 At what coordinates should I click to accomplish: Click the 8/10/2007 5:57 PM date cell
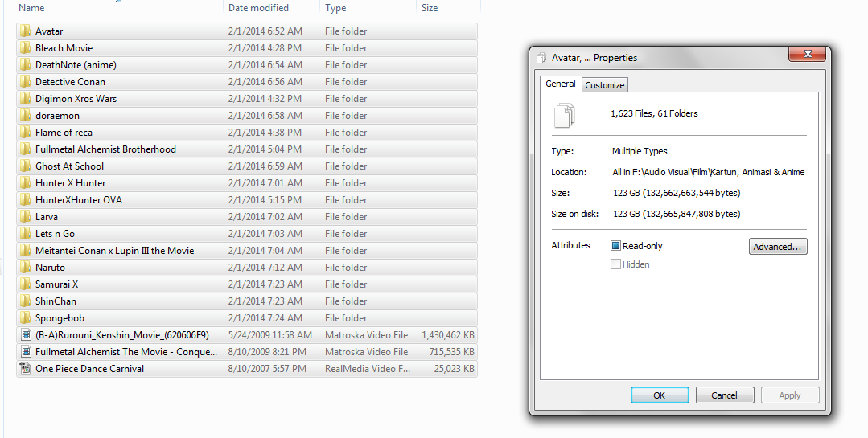[x=267, y=368]
